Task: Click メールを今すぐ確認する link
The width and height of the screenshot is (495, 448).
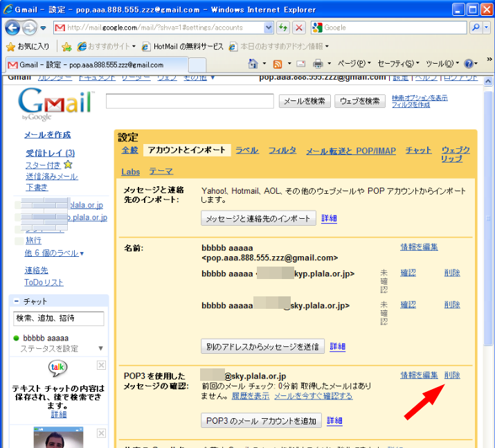Action: pos(314,396)
